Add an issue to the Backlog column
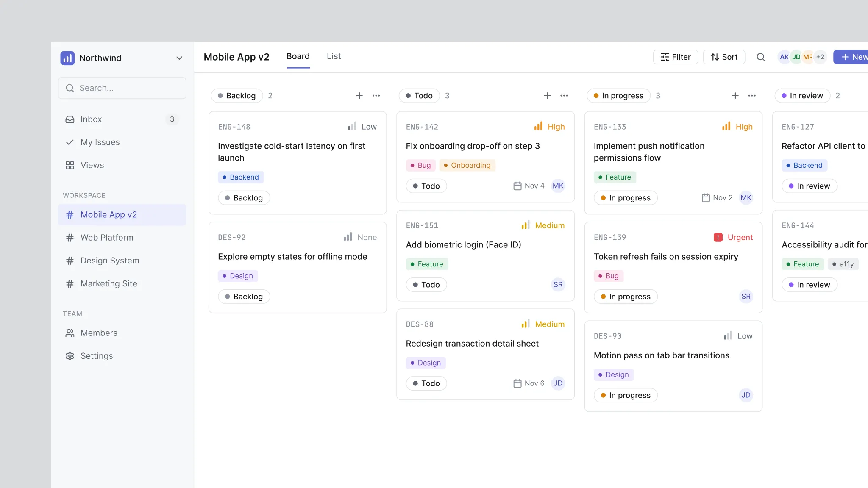Viewport: 868px width, 488px height. pos(359,96)
